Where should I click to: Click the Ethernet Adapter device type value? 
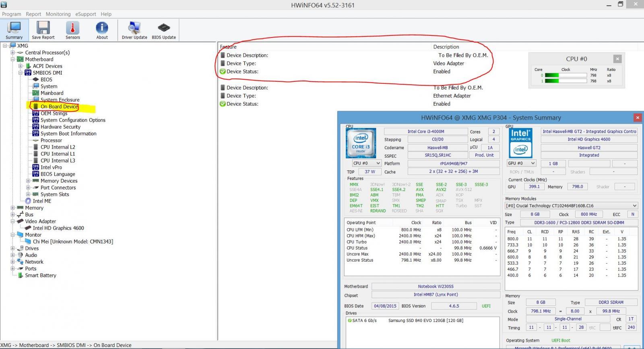tap(452, 96)
